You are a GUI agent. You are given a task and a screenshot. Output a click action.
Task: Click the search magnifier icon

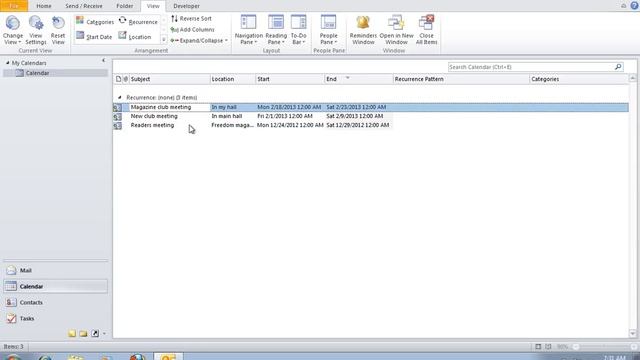tap(618, 67)
